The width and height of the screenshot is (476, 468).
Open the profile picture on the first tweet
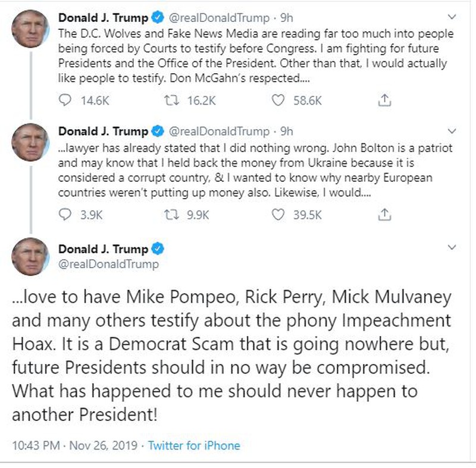pos(30,29)
